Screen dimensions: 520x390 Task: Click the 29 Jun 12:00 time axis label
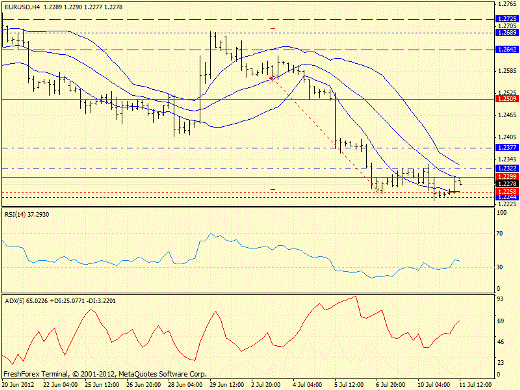point(227,385)
